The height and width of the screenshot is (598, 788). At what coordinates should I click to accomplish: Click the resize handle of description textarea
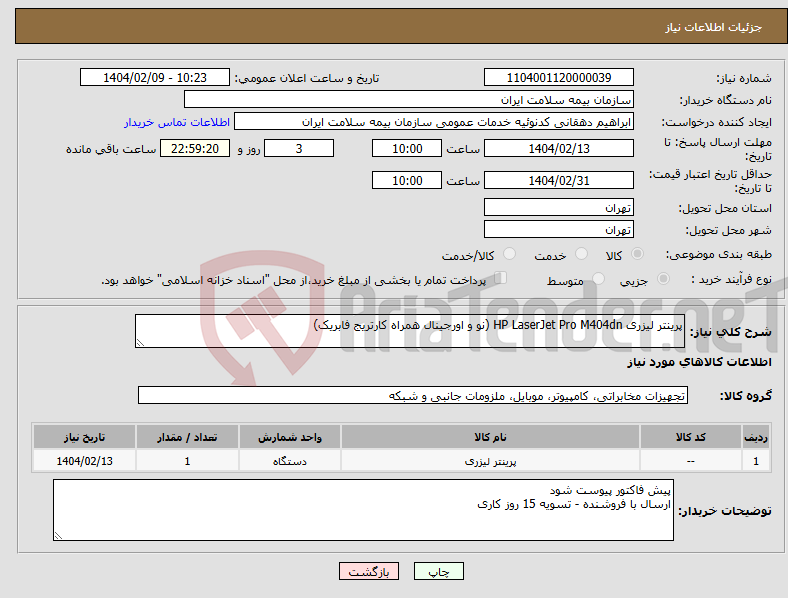pos(140,343)
